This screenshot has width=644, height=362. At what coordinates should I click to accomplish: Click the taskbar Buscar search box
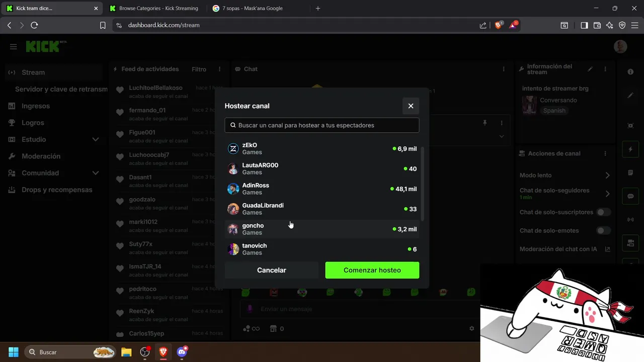[x=70, y=352]
